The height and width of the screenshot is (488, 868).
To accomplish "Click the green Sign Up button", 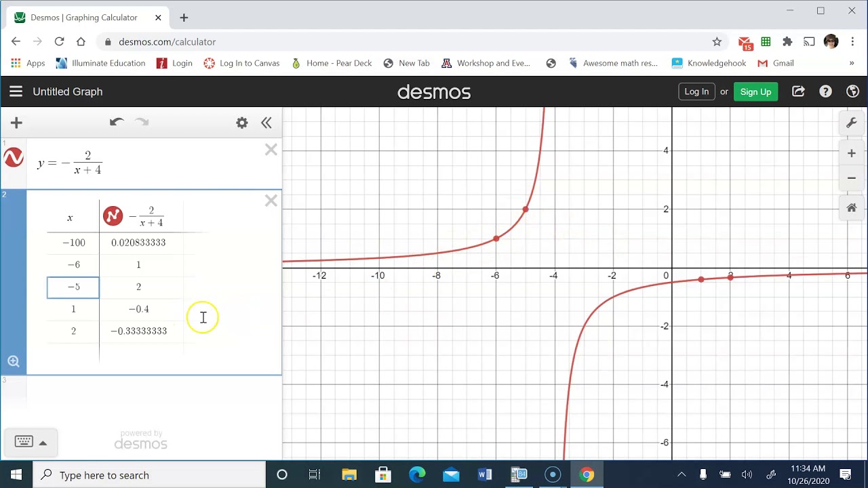I will coord(755,91).
